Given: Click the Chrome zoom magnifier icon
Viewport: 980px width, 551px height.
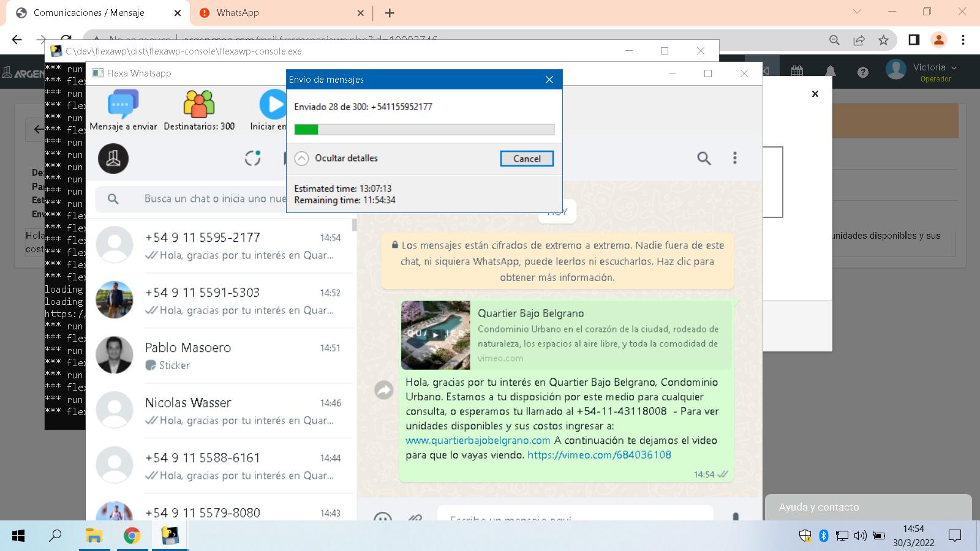Looking at the screenshot, I should (834, 40).
